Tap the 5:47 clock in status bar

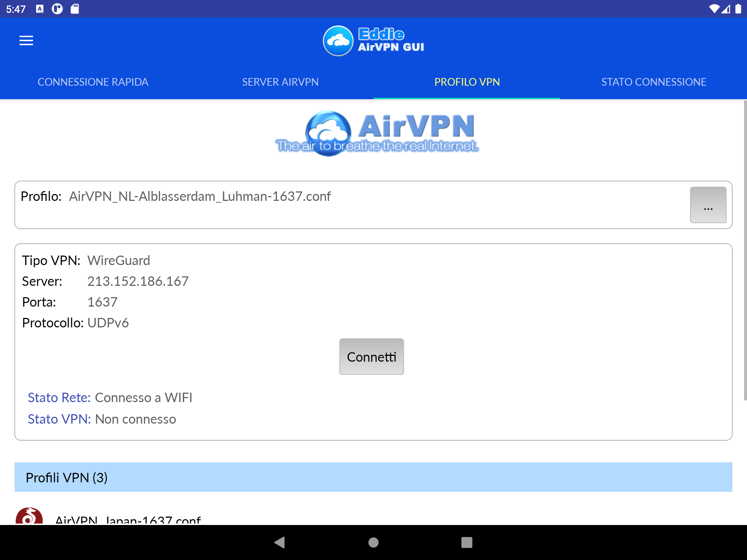click(16, 9)
